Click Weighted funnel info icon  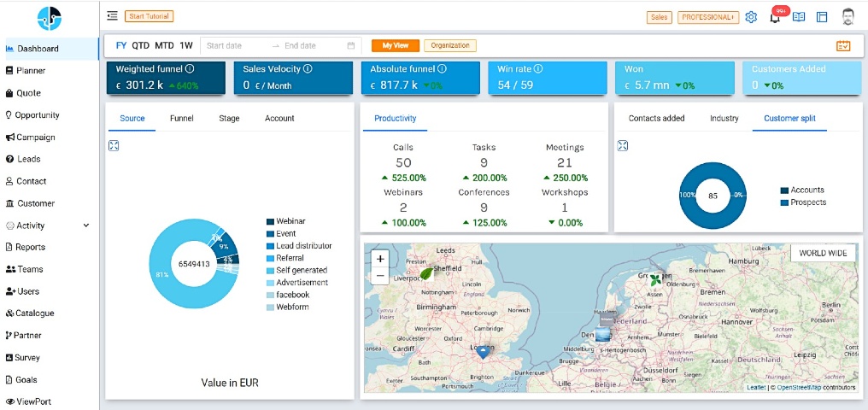point(190,69)
